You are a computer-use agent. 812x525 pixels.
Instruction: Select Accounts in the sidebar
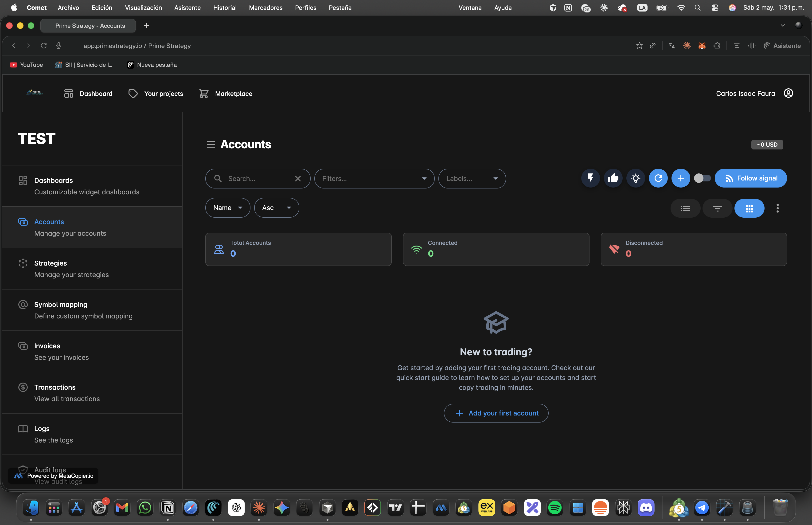pyautogui.click(x=92, y=227)
